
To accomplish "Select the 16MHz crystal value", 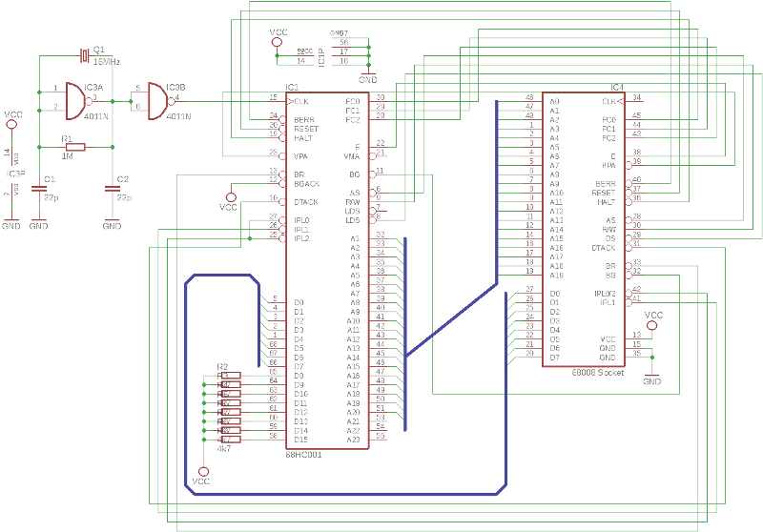I will click(106, 62).
